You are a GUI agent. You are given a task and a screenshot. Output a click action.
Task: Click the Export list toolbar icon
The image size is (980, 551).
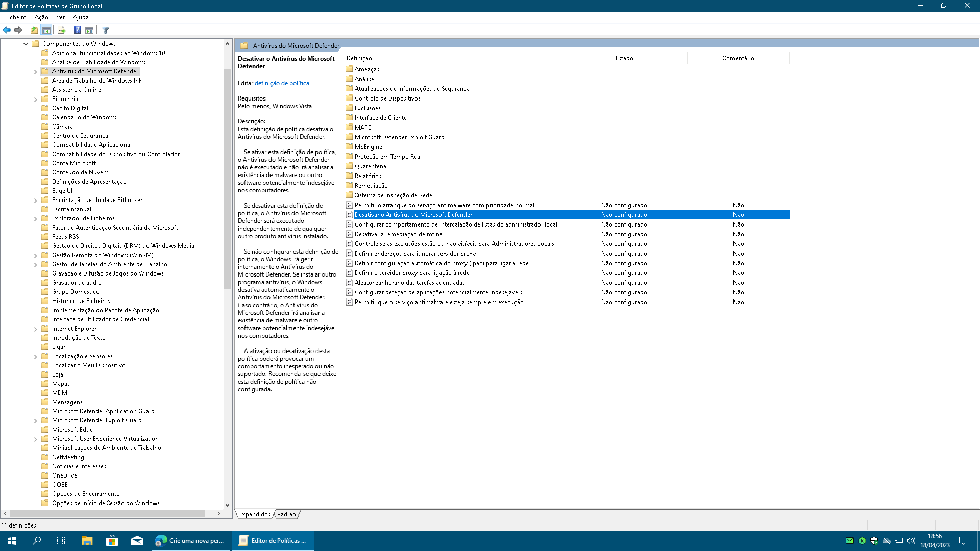[62, 30]
